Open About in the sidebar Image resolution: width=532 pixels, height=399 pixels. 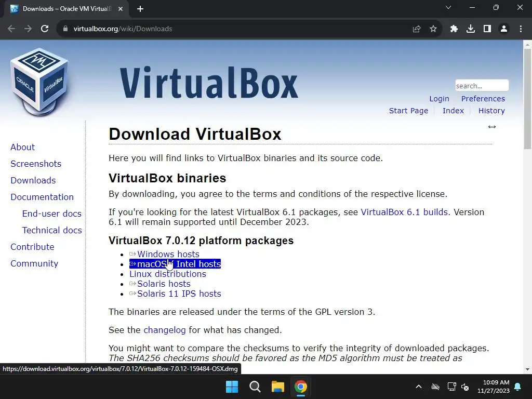(x=22, y=147)
